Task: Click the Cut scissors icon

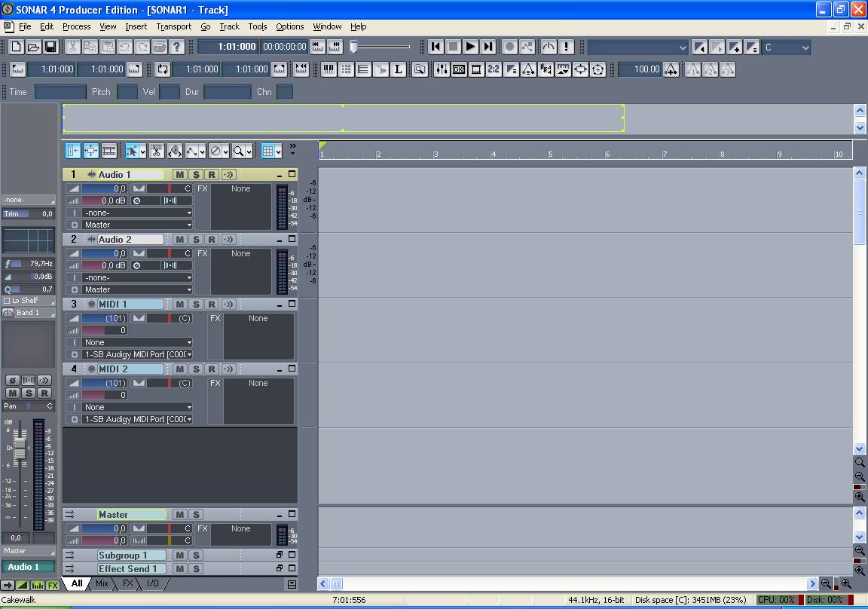Action: 72,47
